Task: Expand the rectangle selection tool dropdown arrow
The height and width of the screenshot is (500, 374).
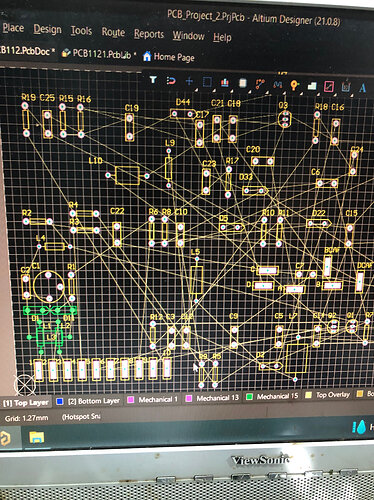Action: tap(214, 90)
